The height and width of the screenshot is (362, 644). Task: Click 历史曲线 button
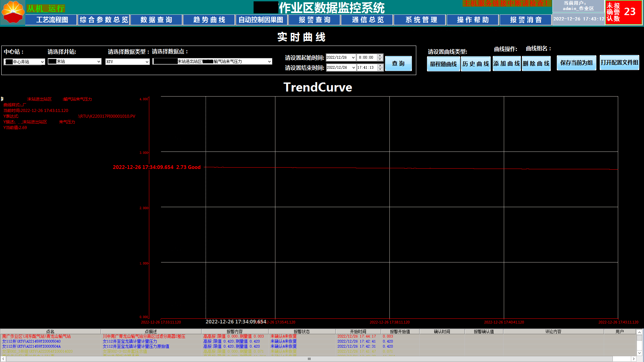(476, 64)
